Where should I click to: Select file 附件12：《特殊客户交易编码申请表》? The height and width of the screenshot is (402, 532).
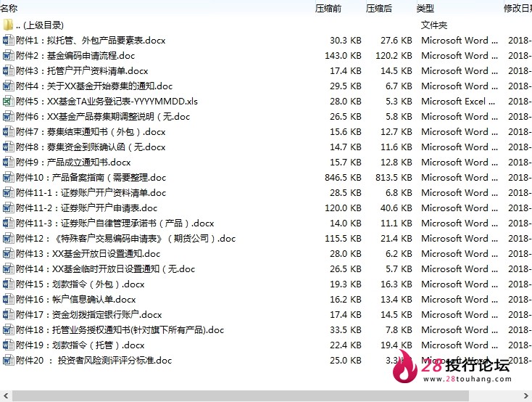[125, 239]
